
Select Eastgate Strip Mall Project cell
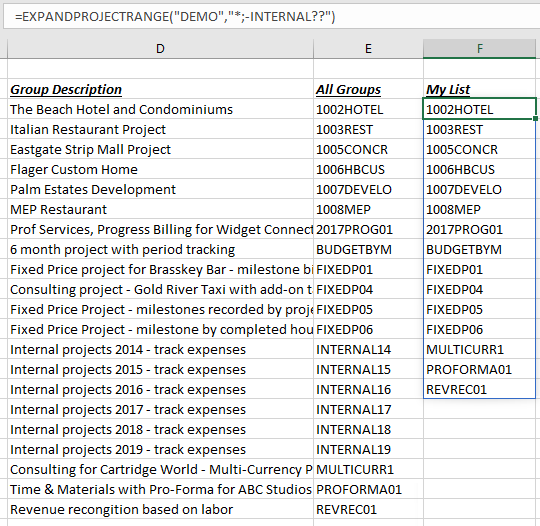[x=160, y=149]
